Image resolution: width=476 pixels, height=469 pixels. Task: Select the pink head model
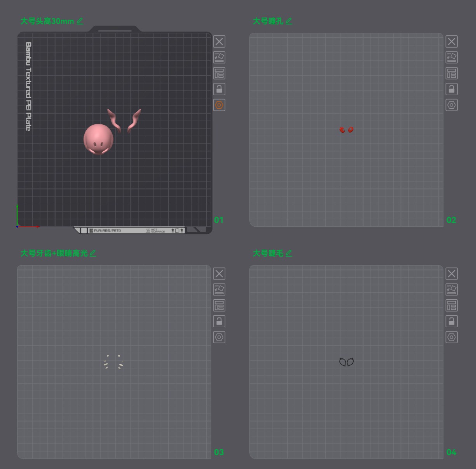[98, 140]
